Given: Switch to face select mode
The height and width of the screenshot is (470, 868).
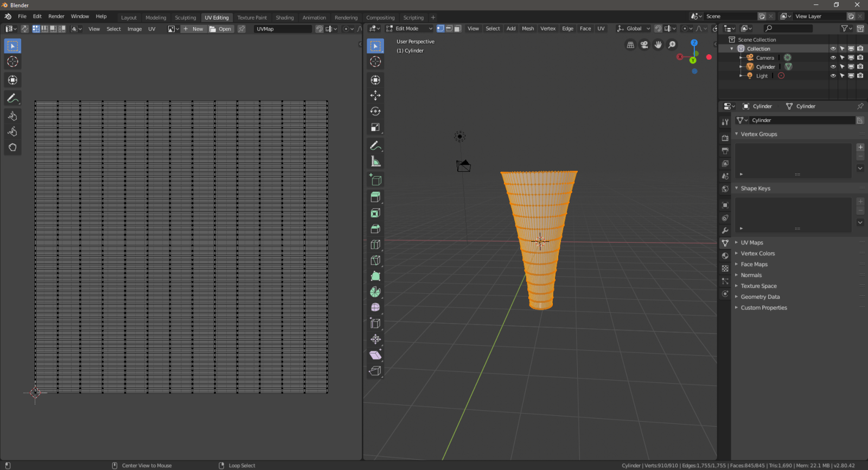Looking at the screenshot, I should (457, 29).
